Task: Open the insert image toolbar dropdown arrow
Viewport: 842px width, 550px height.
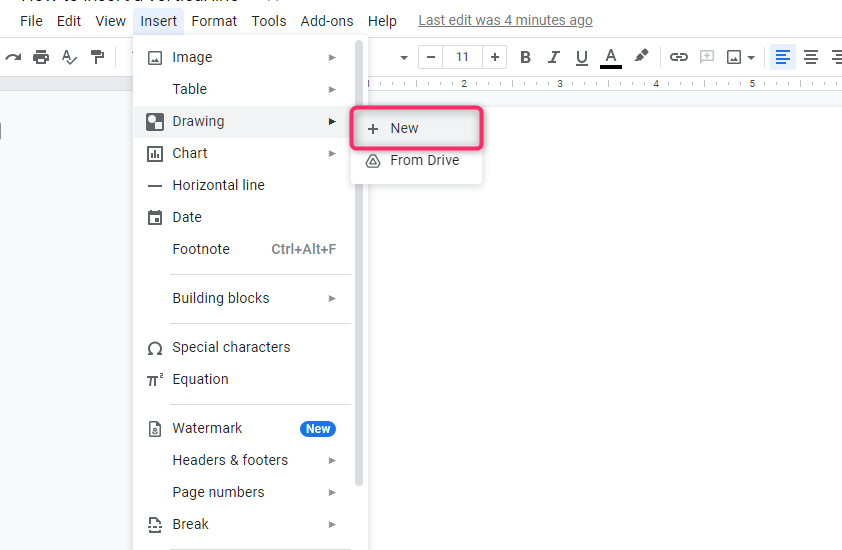Action: point(751,57)
